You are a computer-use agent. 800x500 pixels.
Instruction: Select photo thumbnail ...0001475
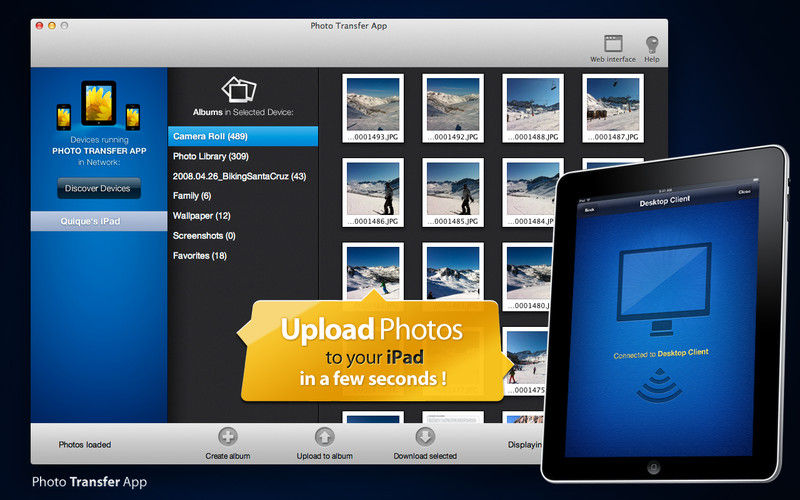point(525,361)
